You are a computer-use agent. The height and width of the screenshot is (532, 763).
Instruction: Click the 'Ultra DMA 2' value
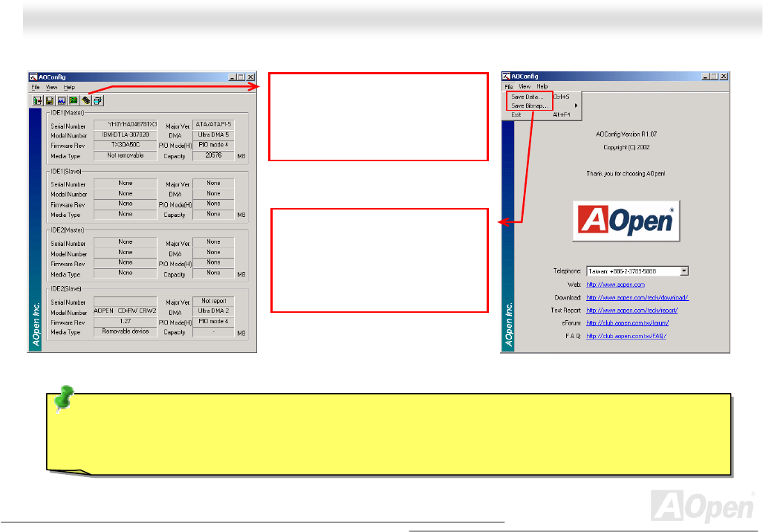pyautogui.click(x=214, y=311)
